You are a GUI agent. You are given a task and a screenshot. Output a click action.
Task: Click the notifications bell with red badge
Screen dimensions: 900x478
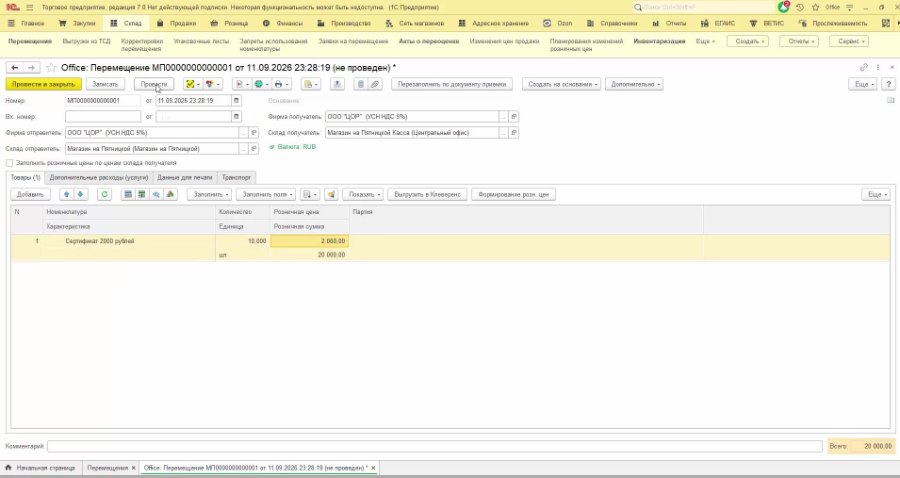pos(783,7)
